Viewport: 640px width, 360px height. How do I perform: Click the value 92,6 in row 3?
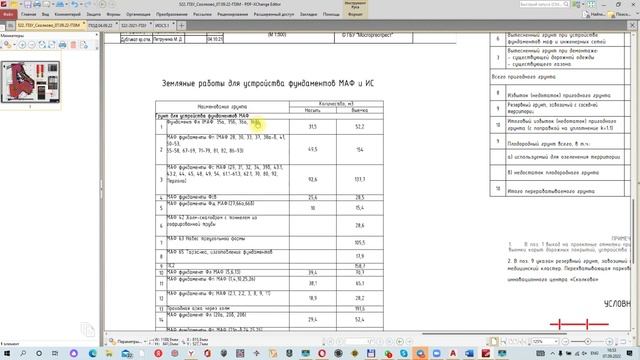313,179
